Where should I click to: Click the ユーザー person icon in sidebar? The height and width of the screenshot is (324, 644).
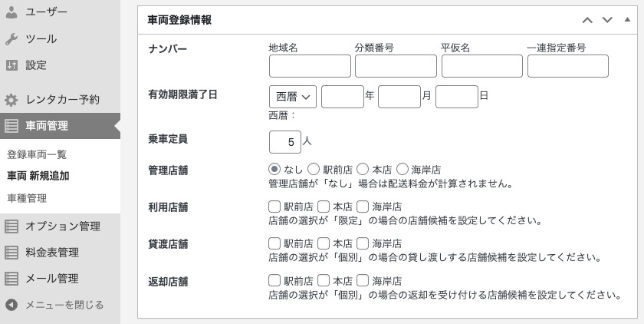point(11,12)
